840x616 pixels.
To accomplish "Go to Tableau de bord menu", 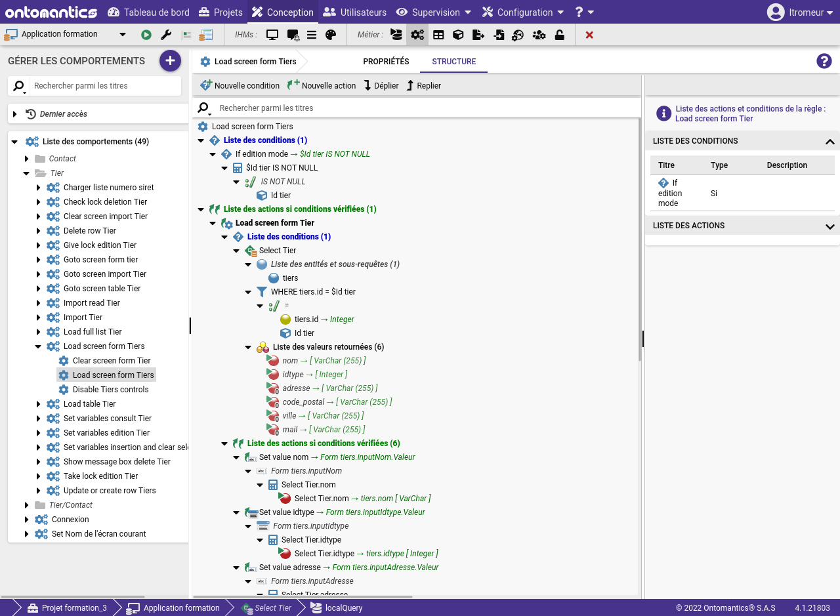I will click(x=148, y=12).
